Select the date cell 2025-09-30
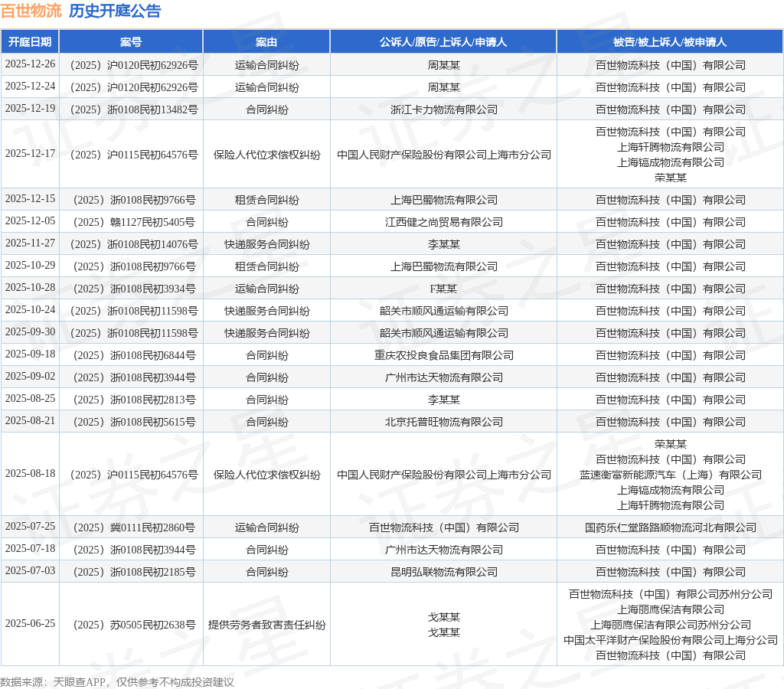Screen dimensions: 784x689 (30, 332)
